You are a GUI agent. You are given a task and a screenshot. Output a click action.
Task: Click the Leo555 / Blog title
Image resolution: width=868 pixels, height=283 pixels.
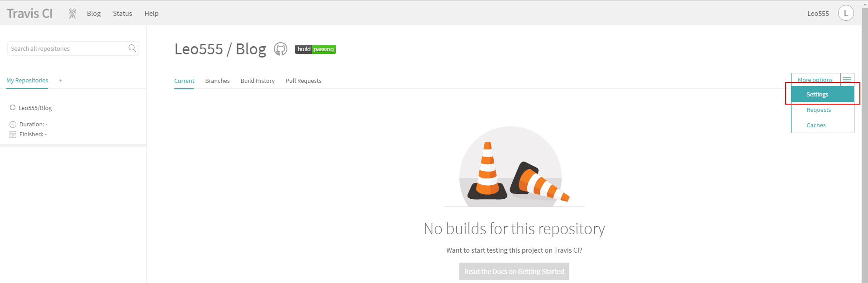pyautogui.click(x=220, y=49)
